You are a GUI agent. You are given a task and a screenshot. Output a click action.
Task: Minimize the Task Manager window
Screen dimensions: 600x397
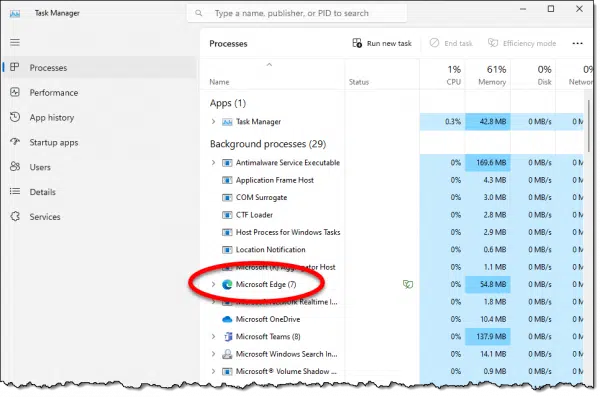[523, 9]
